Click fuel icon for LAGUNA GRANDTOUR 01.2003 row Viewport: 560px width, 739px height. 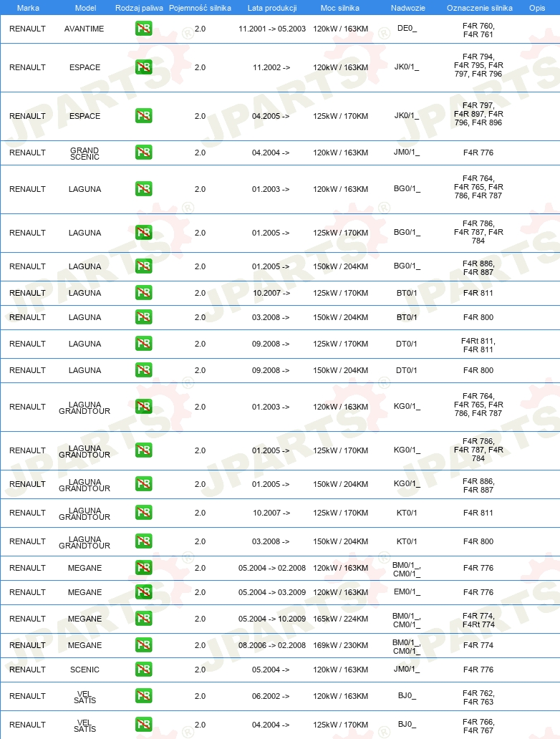coord(144,407)
